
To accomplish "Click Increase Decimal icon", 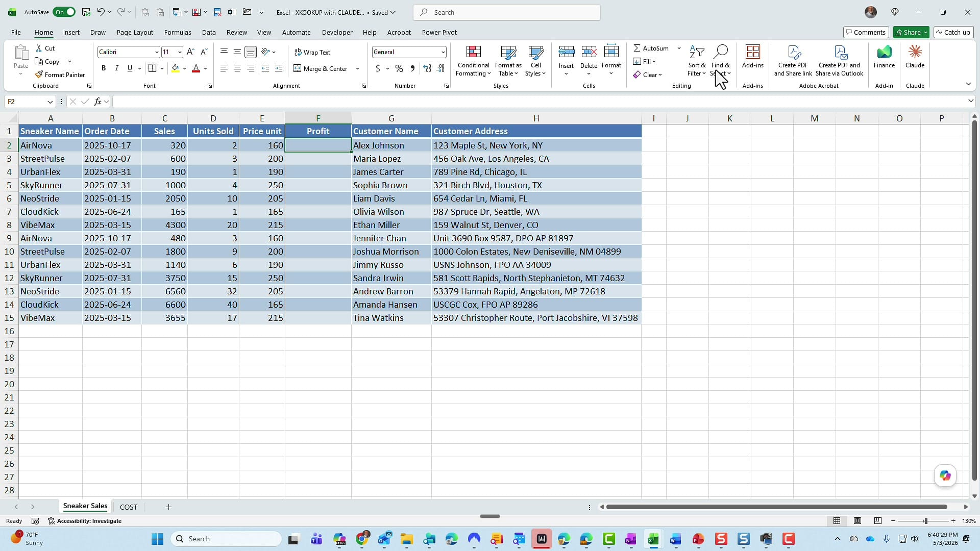I will tap(427, 68).
